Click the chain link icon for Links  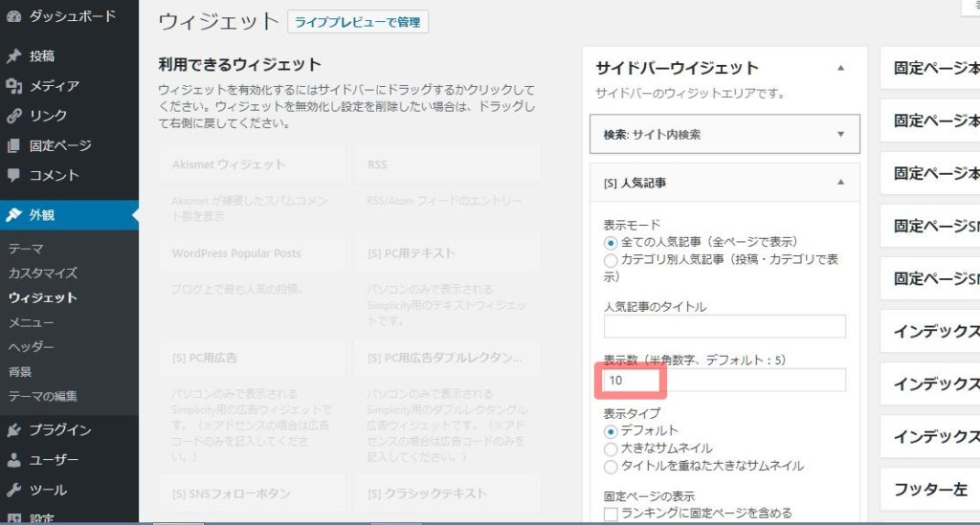13,116
